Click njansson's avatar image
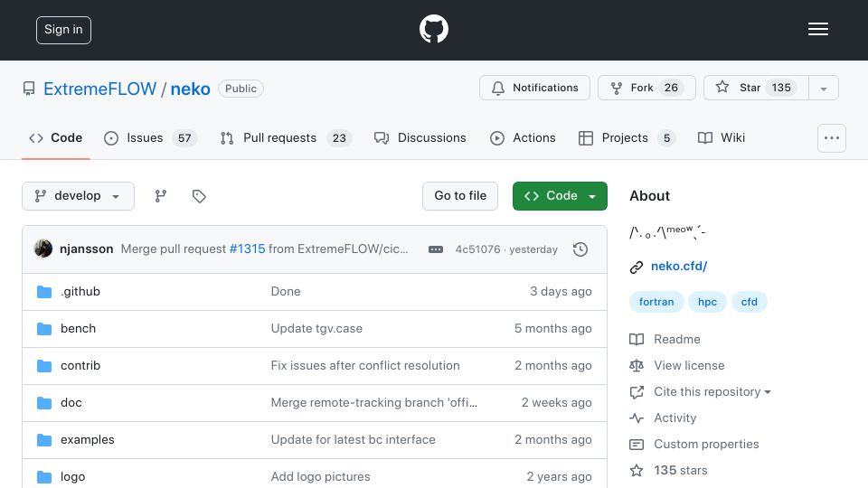Screen dimensions: 868x488 43,249
